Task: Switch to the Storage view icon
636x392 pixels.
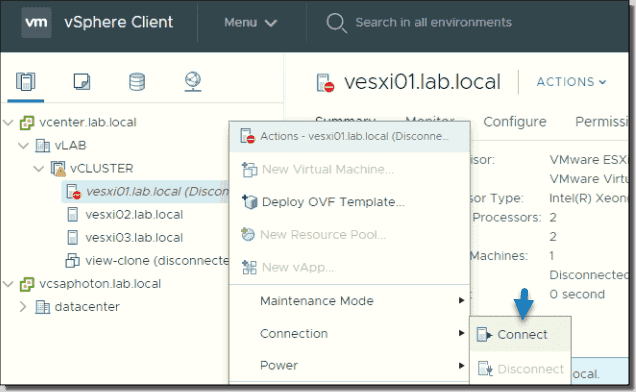Action: (x=137, y=82)
